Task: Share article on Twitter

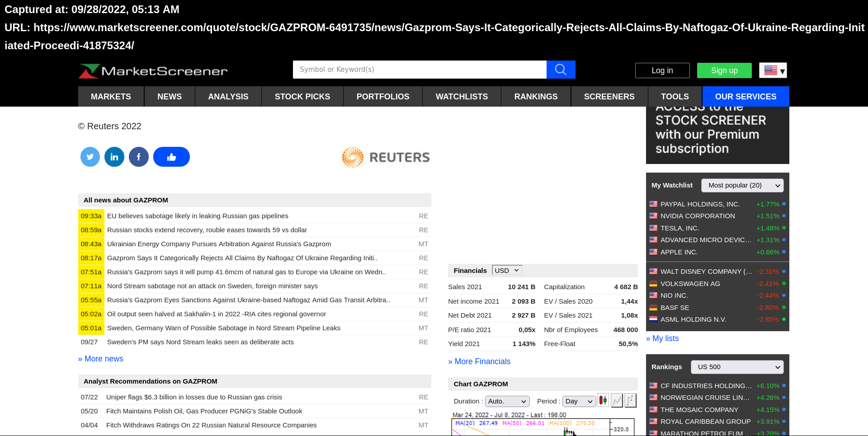Action: [90, 157]
